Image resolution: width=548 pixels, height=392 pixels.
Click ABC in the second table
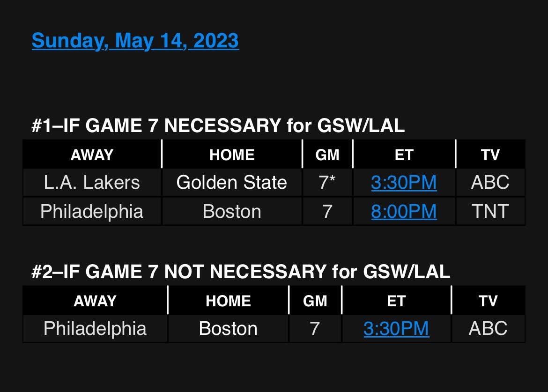pos(488,328)
